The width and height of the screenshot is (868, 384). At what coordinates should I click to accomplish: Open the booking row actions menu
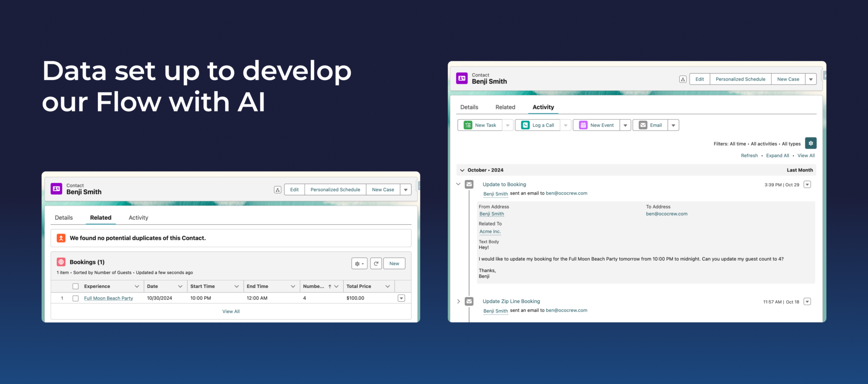tap(401, 298)
